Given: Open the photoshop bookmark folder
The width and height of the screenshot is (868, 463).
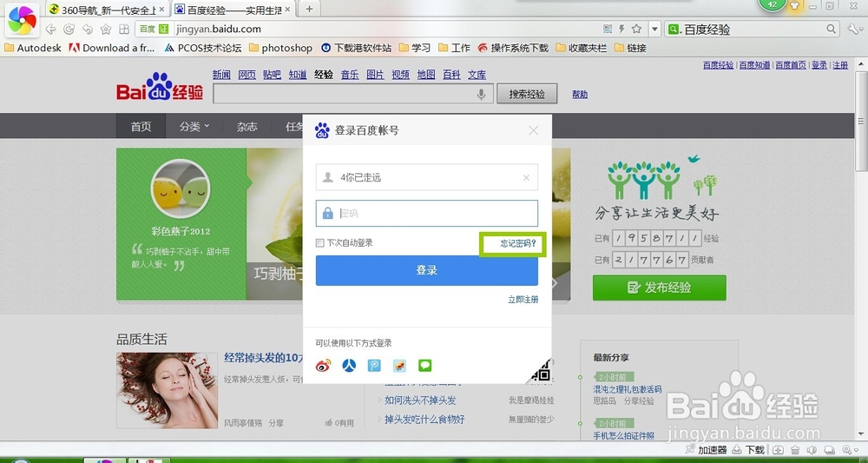Looking at the screenshot, I should point(280,48).
